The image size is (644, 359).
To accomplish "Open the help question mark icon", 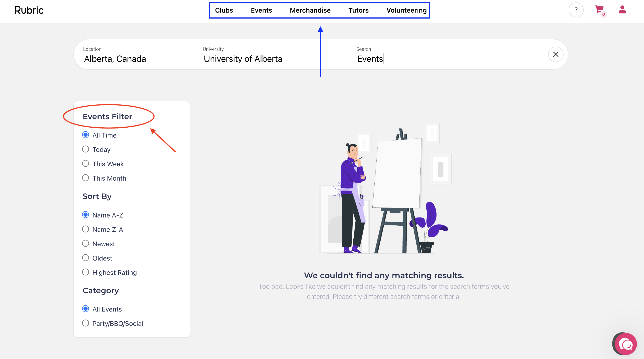I will (576, 10).
